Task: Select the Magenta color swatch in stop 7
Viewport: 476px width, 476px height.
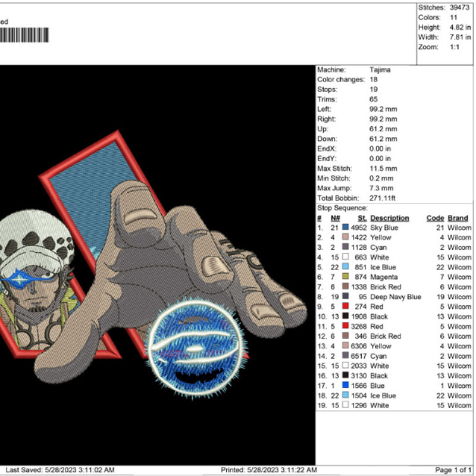Action: (x=345, y=277)
